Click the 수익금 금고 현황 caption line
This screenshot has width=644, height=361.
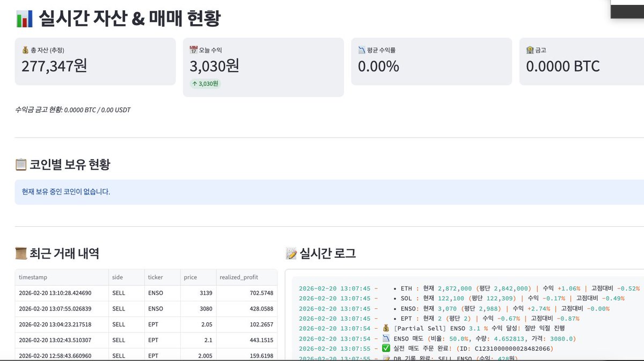pyautogui.click(x=73, y=110)
